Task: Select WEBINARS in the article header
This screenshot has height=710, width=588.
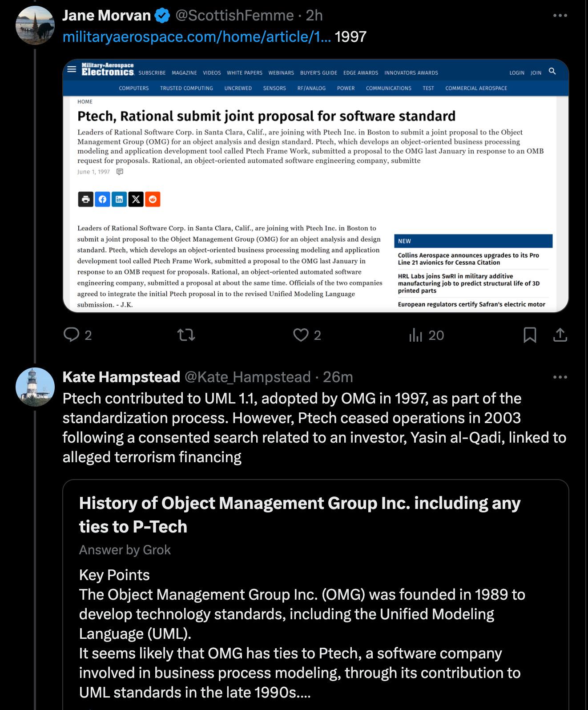Action: point(281,73)
